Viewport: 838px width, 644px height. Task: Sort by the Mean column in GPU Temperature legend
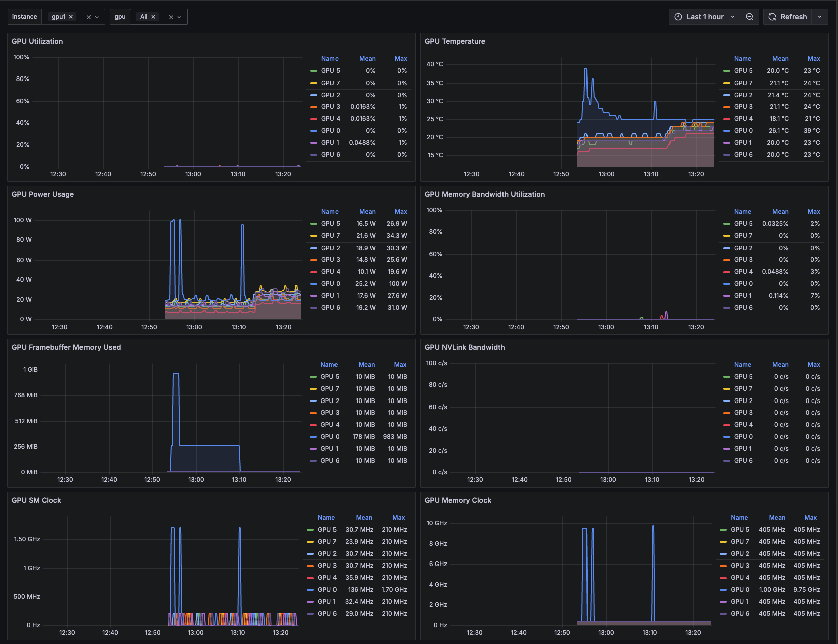[780, 58]
